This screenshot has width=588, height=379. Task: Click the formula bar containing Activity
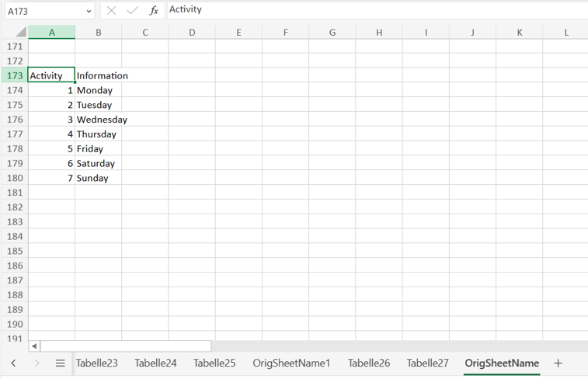[378, 10]
